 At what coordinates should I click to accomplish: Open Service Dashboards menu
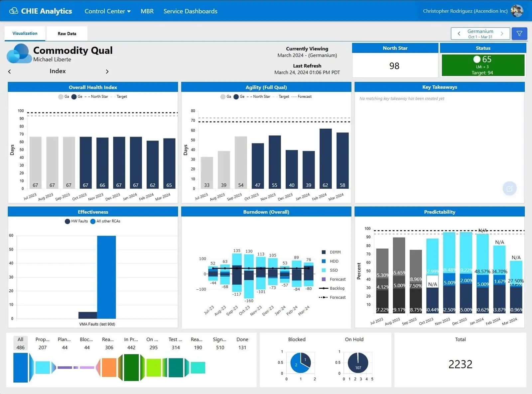[x=190, y=11]
